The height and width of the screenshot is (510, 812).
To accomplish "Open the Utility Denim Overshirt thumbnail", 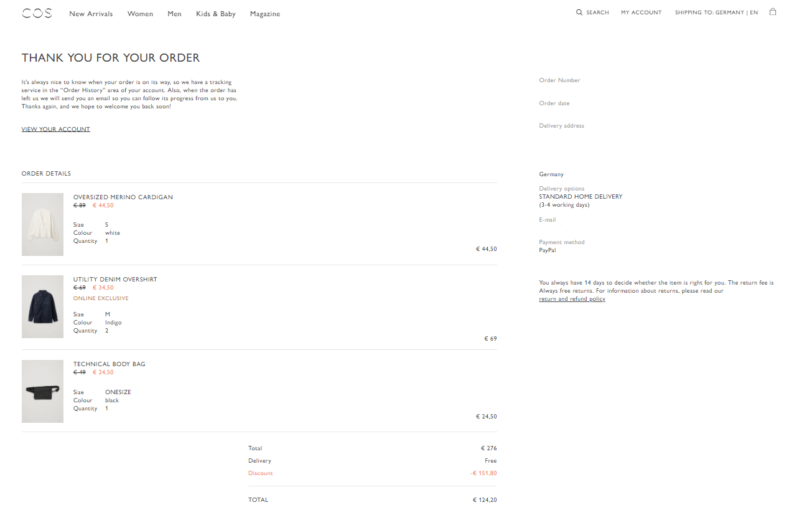I will click(42, 306).
